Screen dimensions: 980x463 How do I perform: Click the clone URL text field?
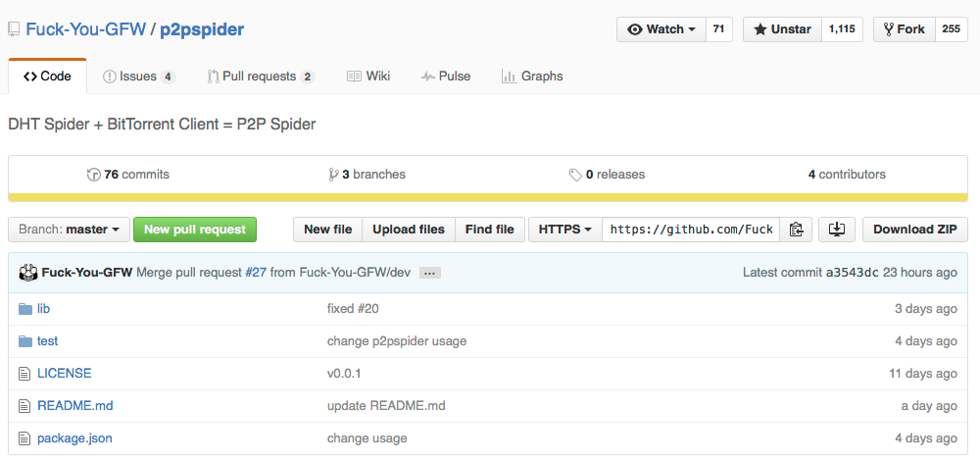coord(691,230)
